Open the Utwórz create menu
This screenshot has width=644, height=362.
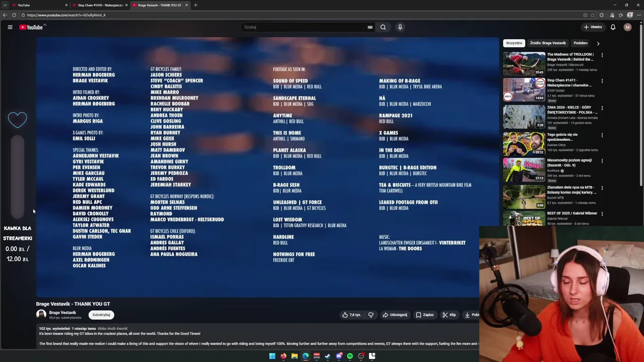point(593,27)
